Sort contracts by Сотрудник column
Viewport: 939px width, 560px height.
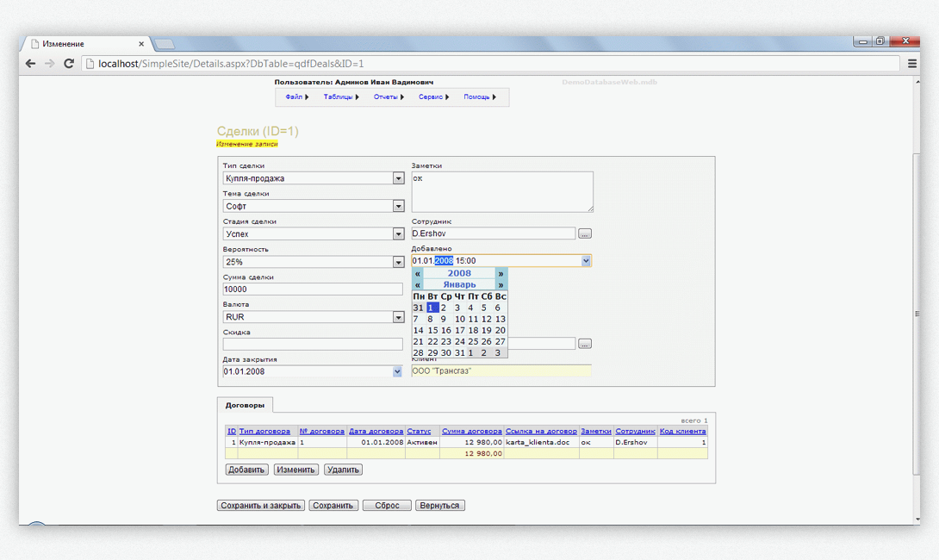pyautogui.click(x=636, y=432)
